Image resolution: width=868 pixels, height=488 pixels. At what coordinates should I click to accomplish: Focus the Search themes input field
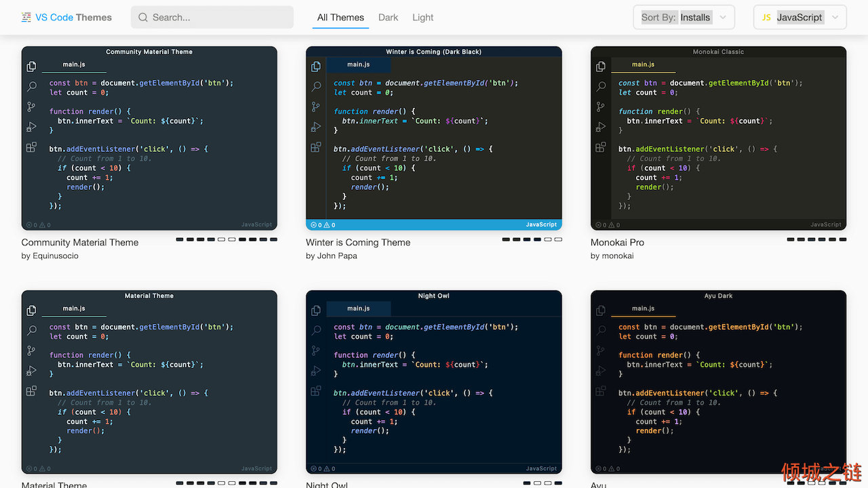pyautogui.click(x=212, y=18)
